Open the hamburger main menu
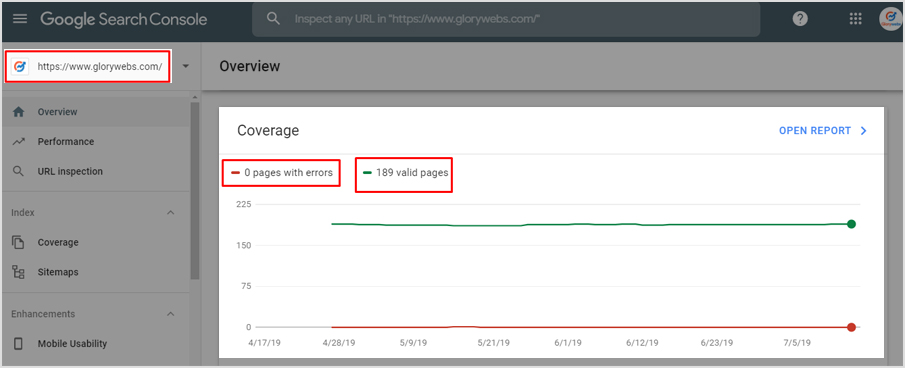905x368 pixels. pyautogui.click(x=20, y=19)
